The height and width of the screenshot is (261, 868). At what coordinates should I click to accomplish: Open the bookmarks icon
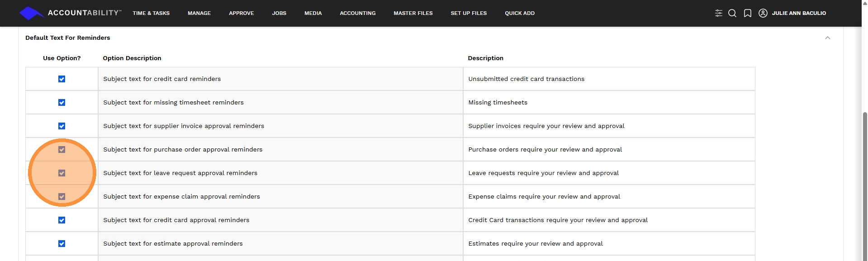tap(748, 13)
